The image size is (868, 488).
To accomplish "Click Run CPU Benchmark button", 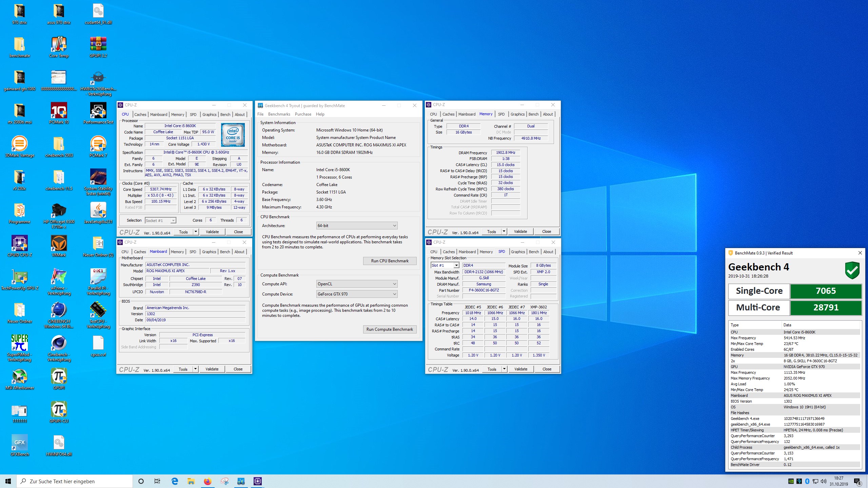I will pos(390,261).
